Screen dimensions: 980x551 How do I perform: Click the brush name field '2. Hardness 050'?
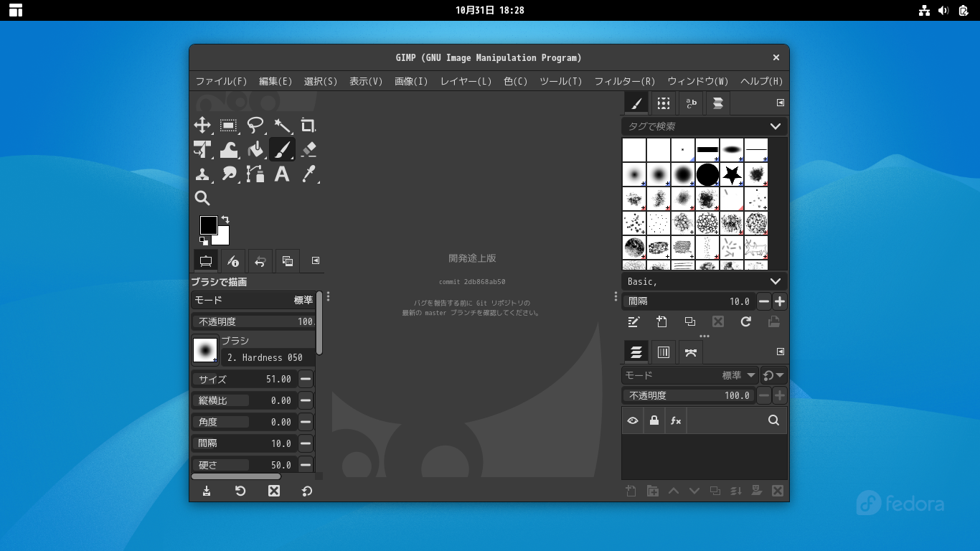tap(268, 357)
